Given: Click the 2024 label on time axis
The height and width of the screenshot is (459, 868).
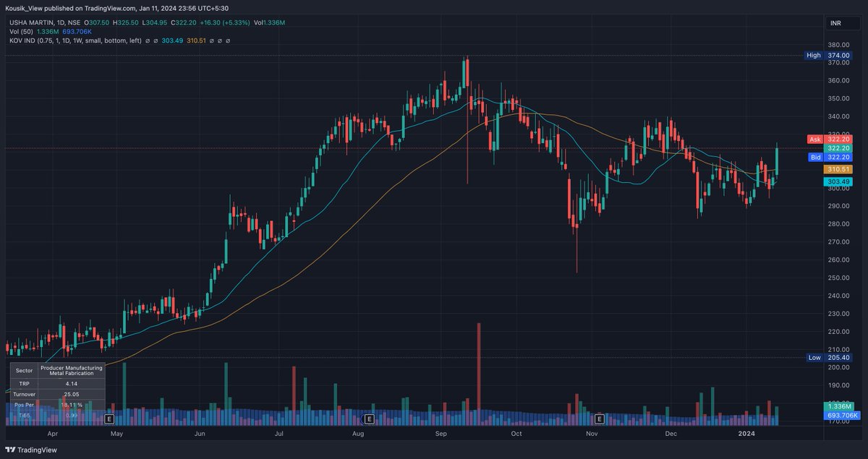Looking at the screenshot, I should (x=746, y=434).
